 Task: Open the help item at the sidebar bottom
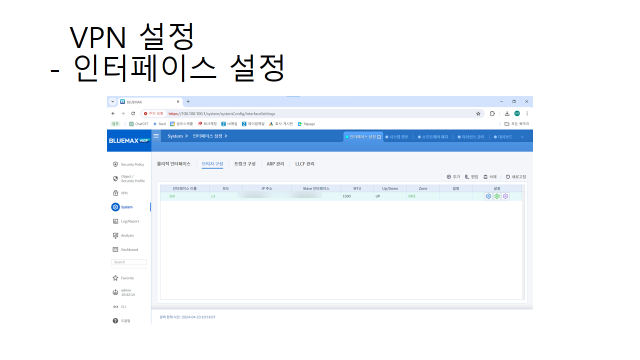(x=121, y=321)
